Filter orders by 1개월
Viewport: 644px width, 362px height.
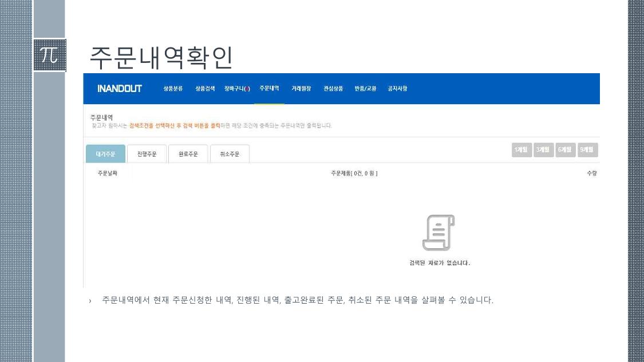tap(521, 150)
